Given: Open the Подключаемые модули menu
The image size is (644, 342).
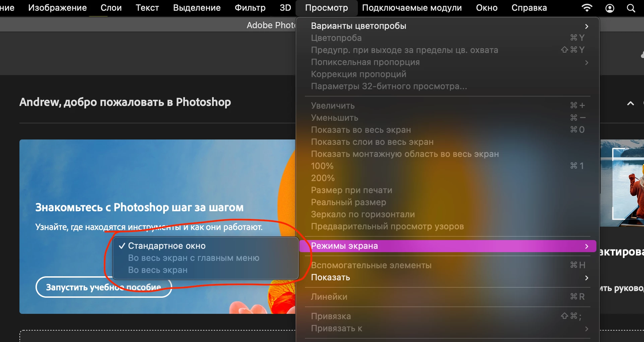Looking at the screenshot, I should (412, 8).
